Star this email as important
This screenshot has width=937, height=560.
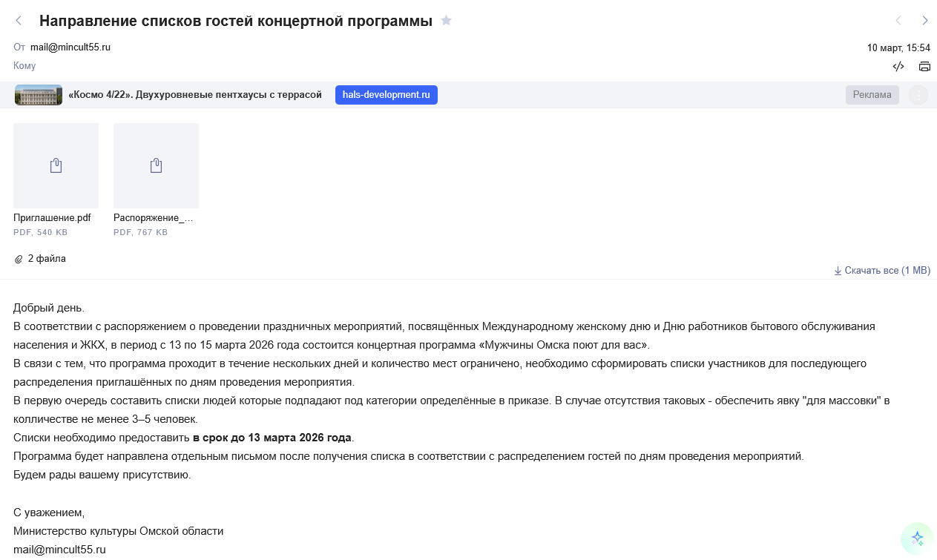446,21
